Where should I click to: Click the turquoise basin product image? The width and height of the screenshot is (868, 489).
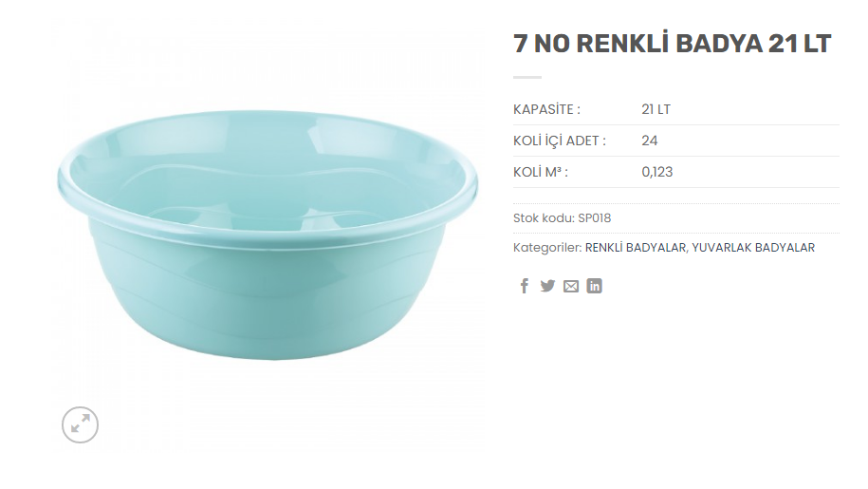268,235
